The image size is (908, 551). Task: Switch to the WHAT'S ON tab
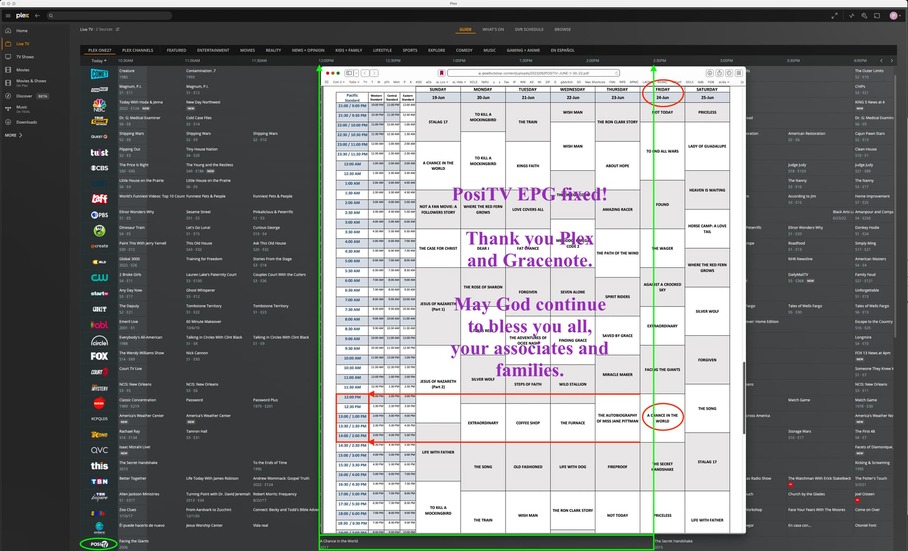coord(493,30)
